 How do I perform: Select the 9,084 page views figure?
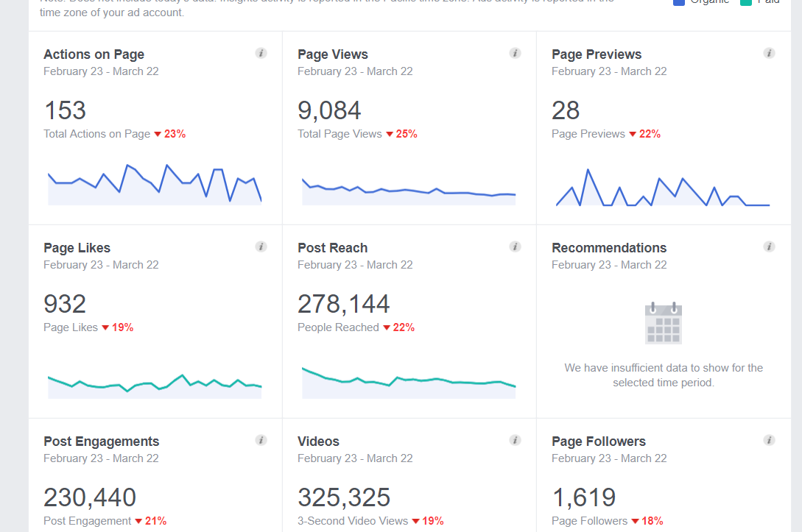[x=329, y=110]
